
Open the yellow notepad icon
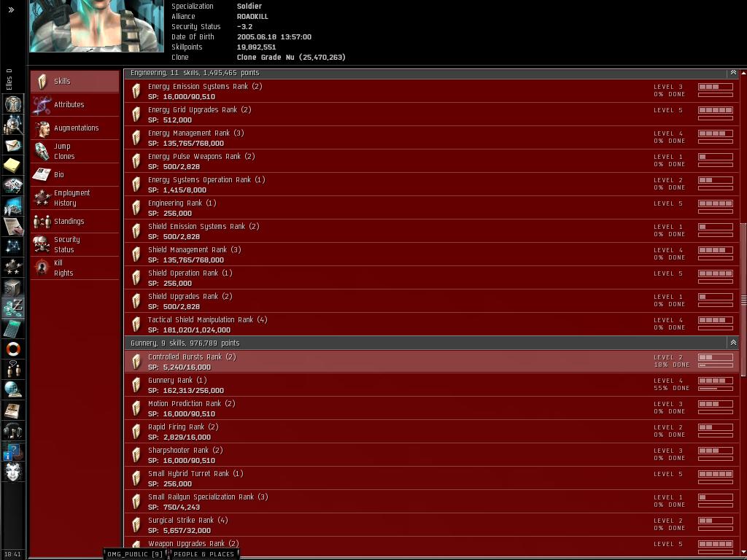pos(12,166)
